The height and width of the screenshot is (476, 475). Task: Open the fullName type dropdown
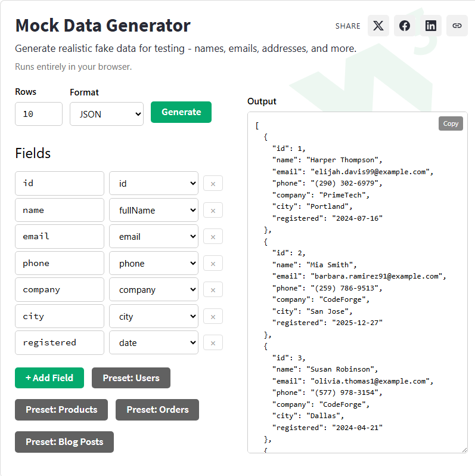[x=154, y=210]
